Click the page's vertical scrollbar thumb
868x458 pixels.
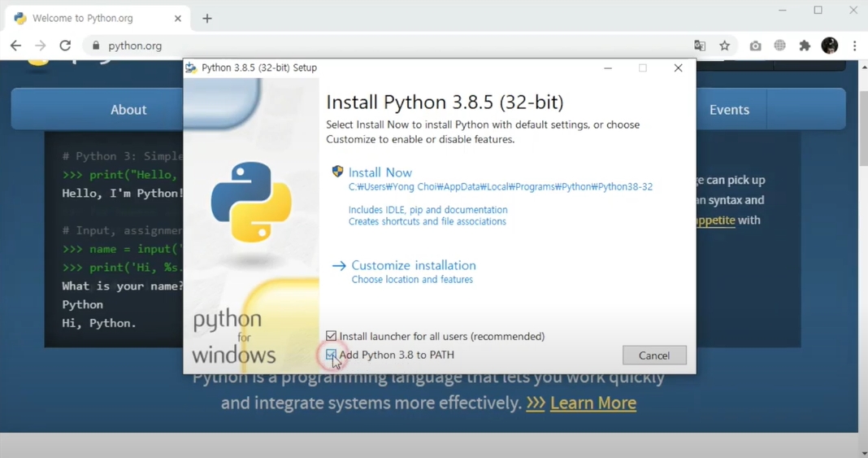click(x=863, y=129)
